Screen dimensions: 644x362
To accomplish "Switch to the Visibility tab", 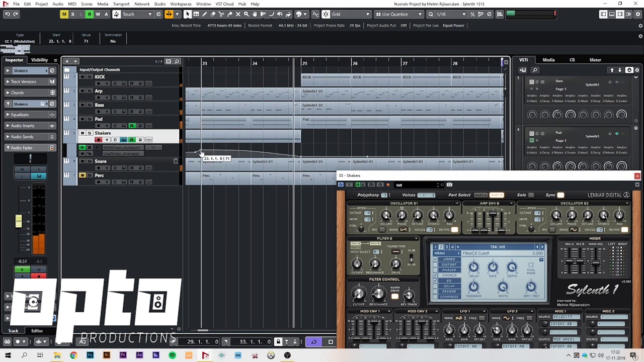I will click(x=39, y=60).
